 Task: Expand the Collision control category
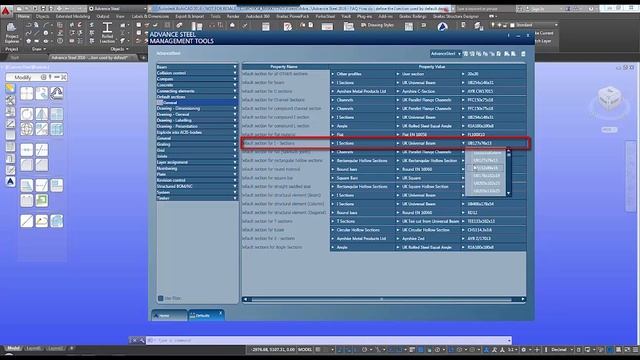(x=235, y=73)
